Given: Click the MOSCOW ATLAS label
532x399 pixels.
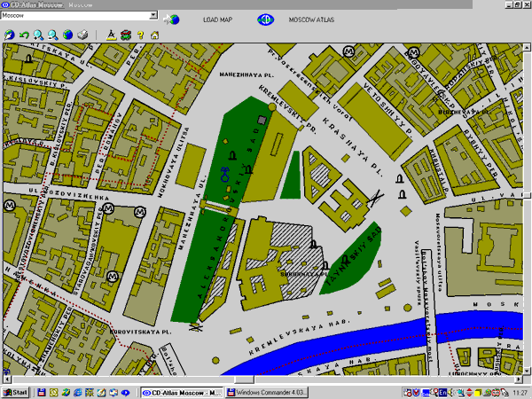Looking at the screenshot, I should (x=311, y=20).
